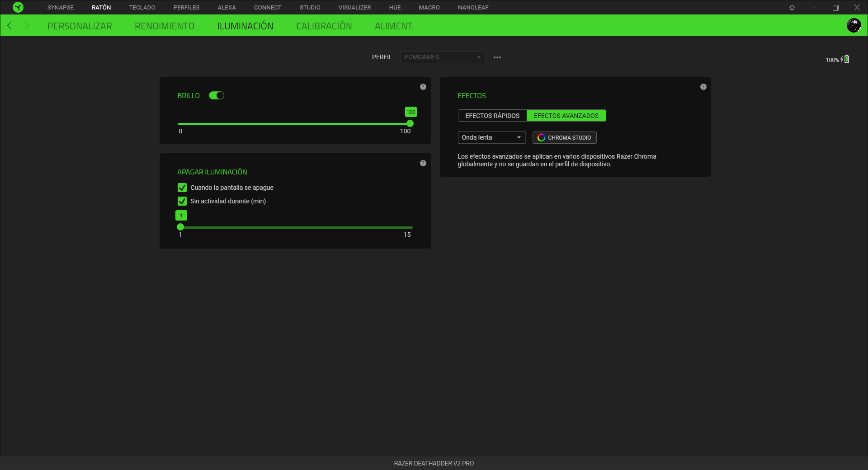This screenshot has width=868, height=470.
Task: Open help for the Efectos panel
Action: point(703,87)
